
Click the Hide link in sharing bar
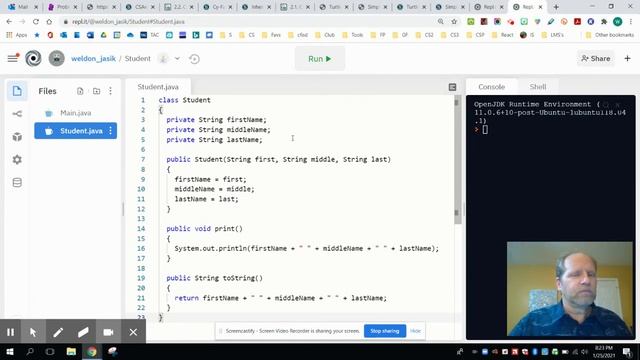pyautogui.click(x=415, y=331)
